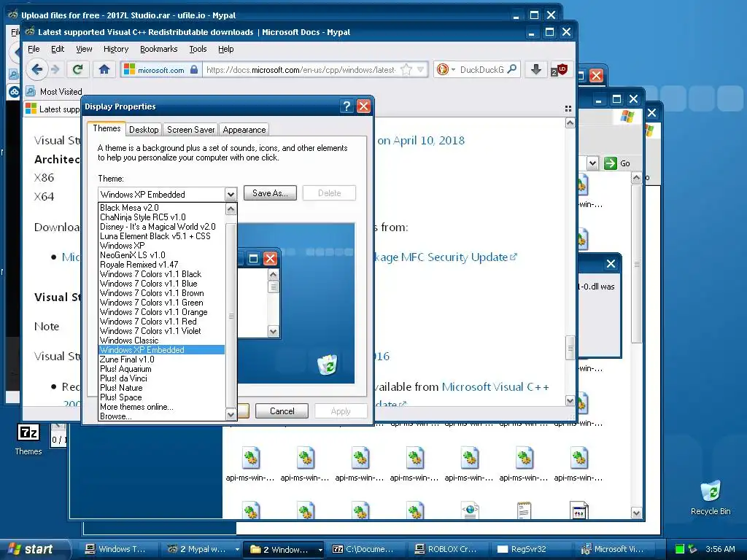Expand the Theme combo box dropdown arrow
This screenshot has width=747, height=560.
point(231,194)
